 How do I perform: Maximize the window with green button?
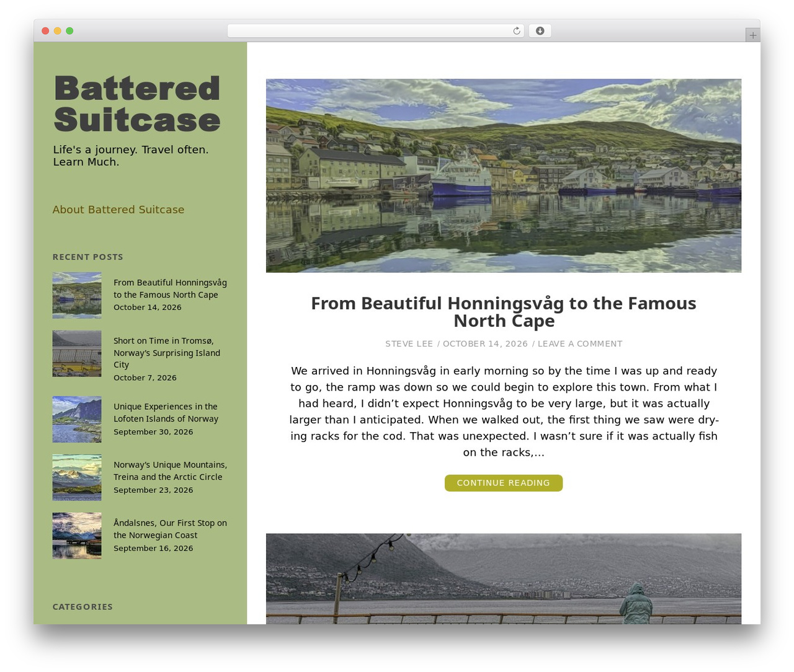[x=69, y=31]
